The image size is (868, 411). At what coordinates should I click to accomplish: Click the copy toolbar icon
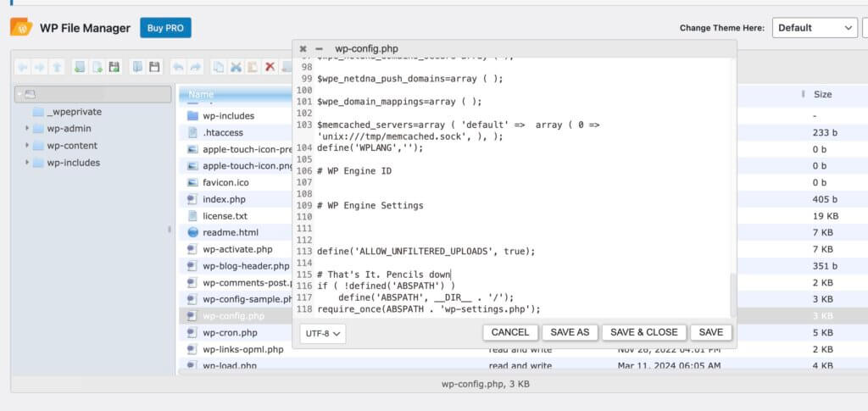click(x=220, y=68)
